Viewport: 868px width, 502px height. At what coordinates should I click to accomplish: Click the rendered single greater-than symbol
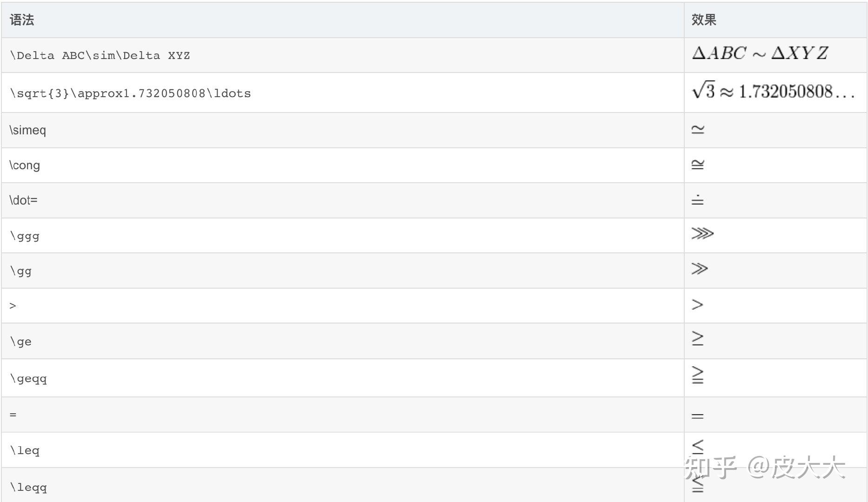697,305
